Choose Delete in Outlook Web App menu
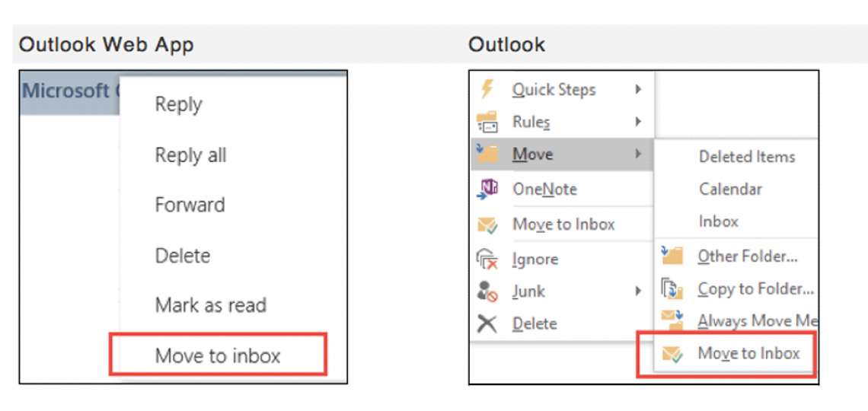 pyautogui.click(x=183, y=256)
